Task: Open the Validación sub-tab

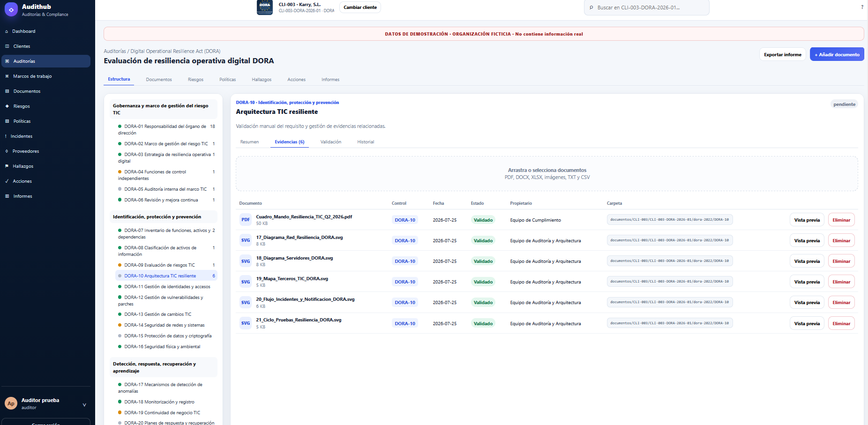Action: pyautogui.click(x=331, y=142)
